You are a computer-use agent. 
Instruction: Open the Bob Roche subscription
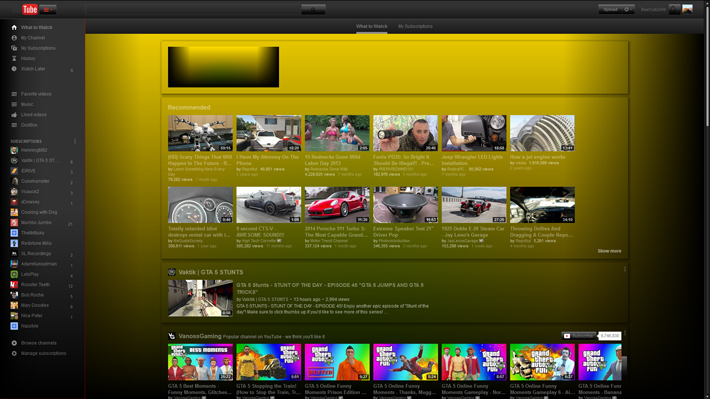click(32, 295)
